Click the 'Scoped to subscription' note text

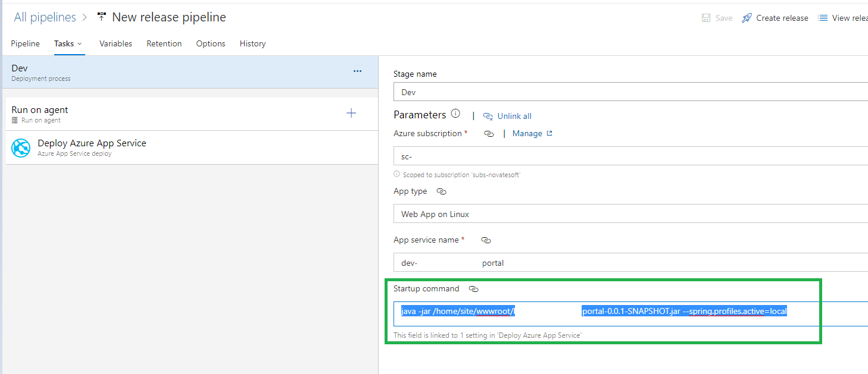pyautogui.click(x=461, y=174)
